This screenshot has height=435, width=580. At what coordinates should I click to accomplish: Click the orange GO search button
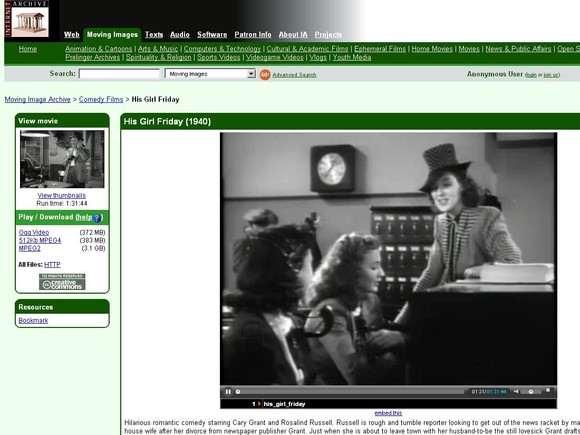click(265, 74)
